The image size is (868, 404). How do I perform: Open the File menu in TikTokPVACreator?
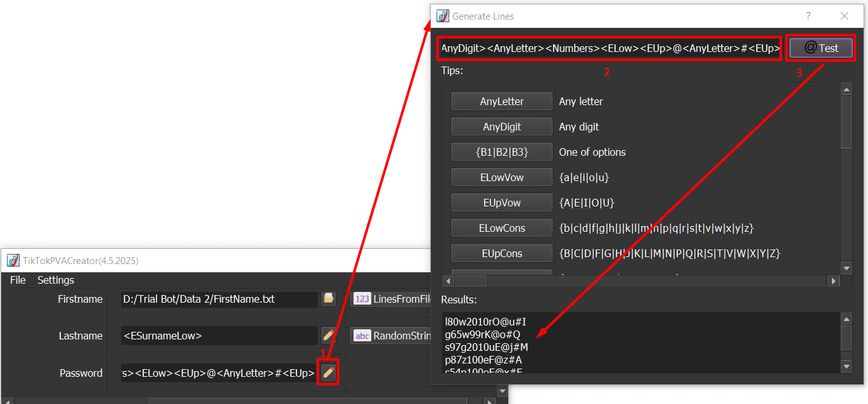click(18, 280)
